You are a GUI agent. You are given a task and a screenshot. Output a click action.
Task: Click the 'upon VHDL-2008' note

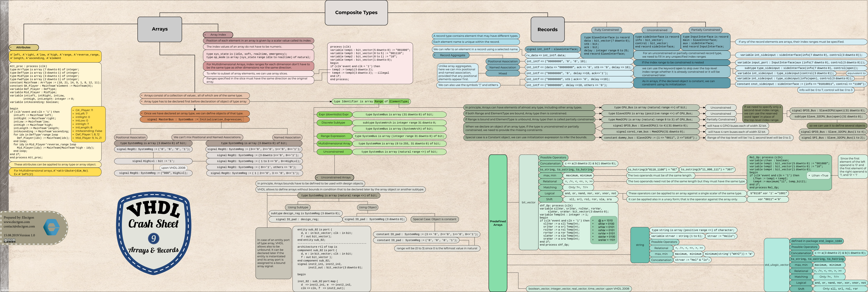173,167
